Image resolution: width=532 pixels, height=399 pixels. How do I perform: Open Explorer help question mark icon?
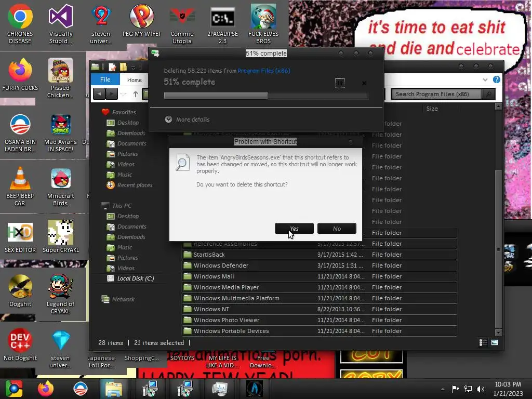click(496, 79)
